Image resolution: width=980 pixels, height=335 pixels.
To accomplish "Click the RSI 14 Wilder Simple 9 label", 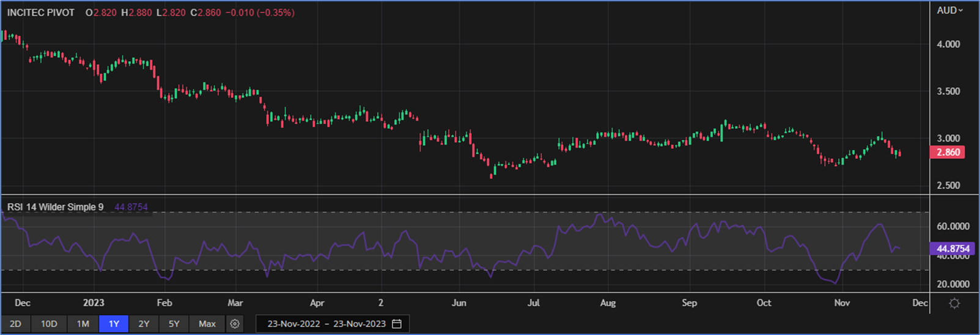I will coord(56,207).
